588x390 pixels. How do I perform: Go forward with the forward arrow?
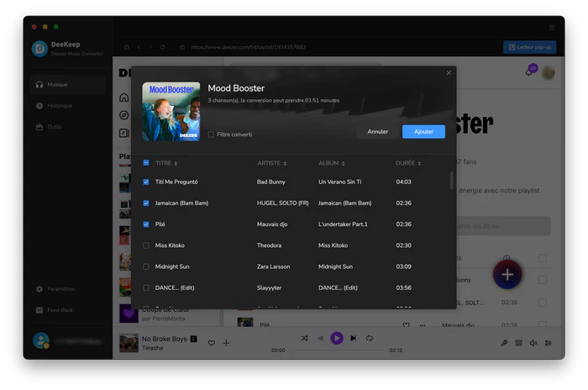coord(150,47)
